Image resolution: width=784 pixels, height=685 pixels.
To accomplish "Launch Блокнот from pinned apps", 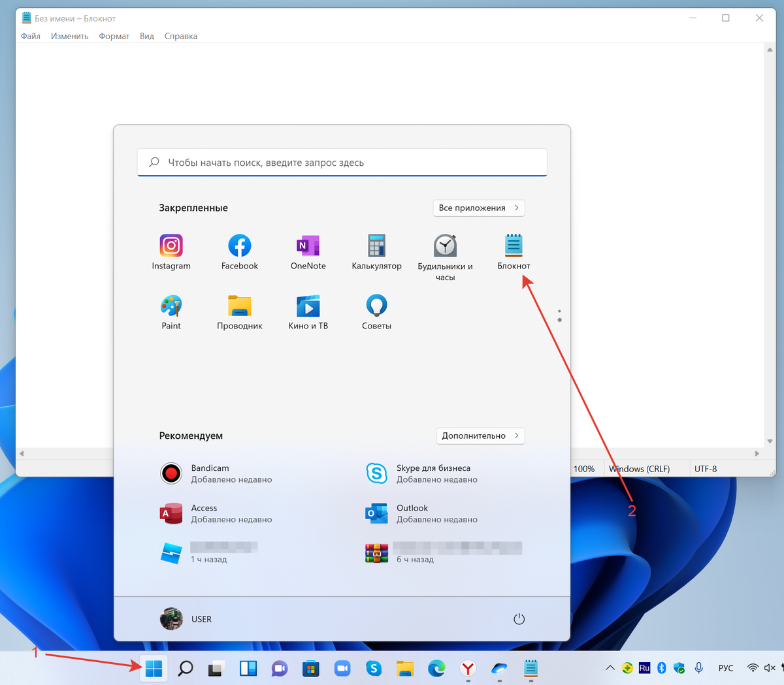I will [x=514, y=253].
